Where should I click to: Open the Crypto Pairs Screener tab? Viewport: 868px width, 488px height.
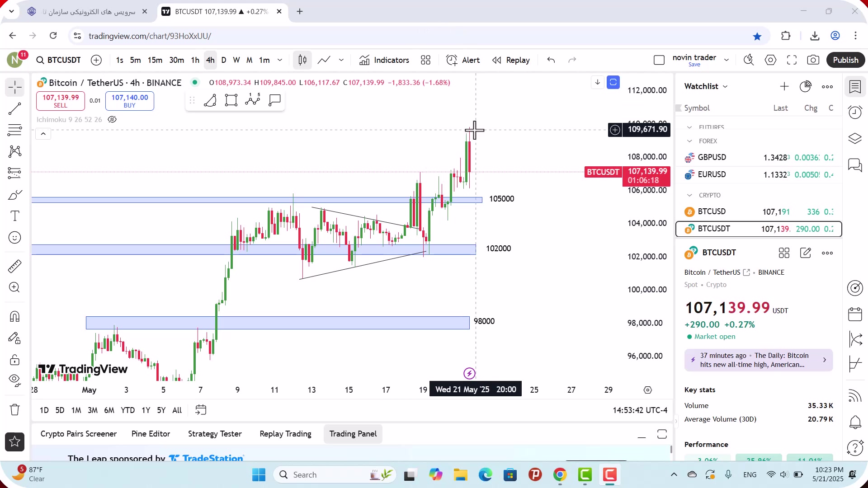point(79,434)
